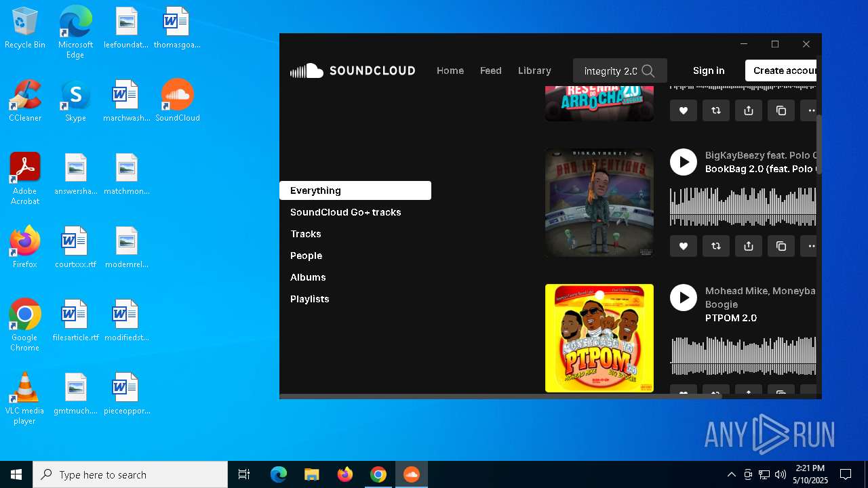
Task: Share the BookBag 2.0 track
Action: tap(749, 246)
